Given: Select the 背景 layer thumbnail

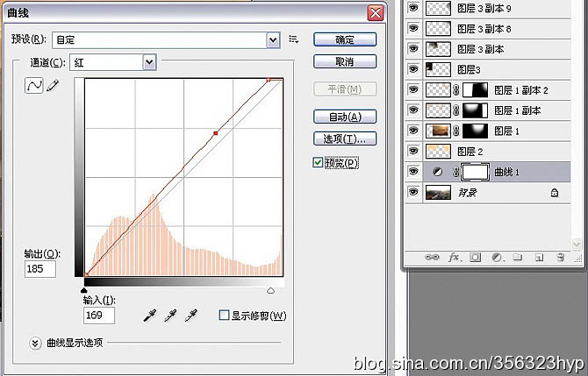Looking at the screenshot, I should (x=438, y=193).
